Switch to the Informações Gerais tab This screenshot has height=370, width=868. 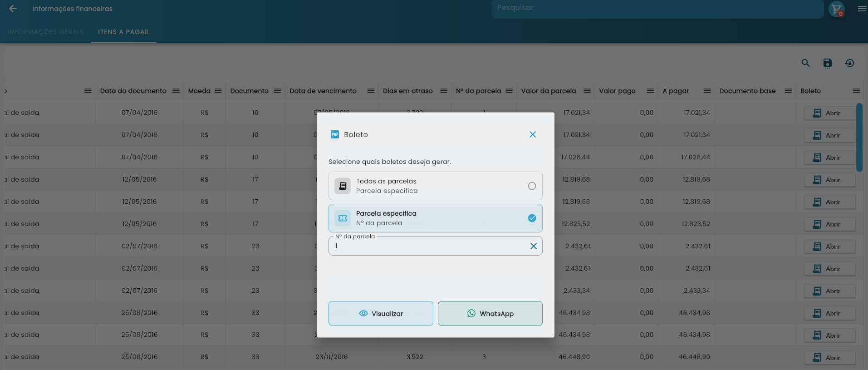coord(45,32)
